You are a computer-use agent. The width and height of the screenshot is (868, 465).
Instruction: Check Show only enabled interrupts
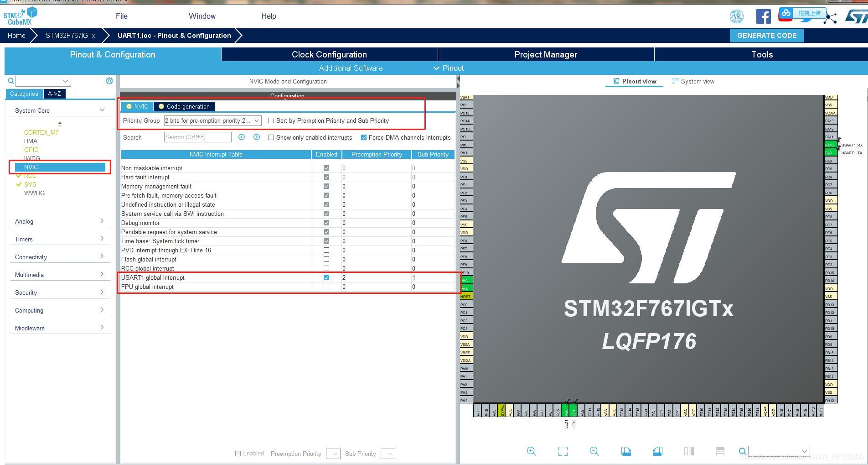tap(271, 137)
